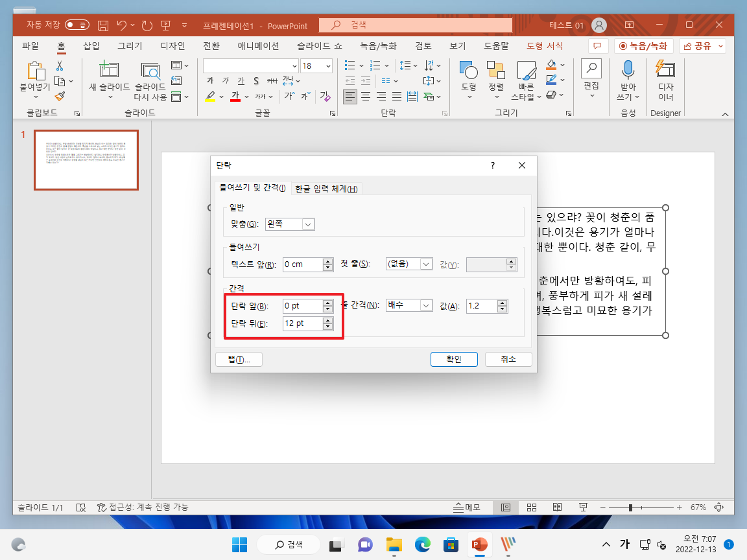Switch to the 도형 서식 tab
The width and height of the screenshot is (747, 560).
click(545, 46)
